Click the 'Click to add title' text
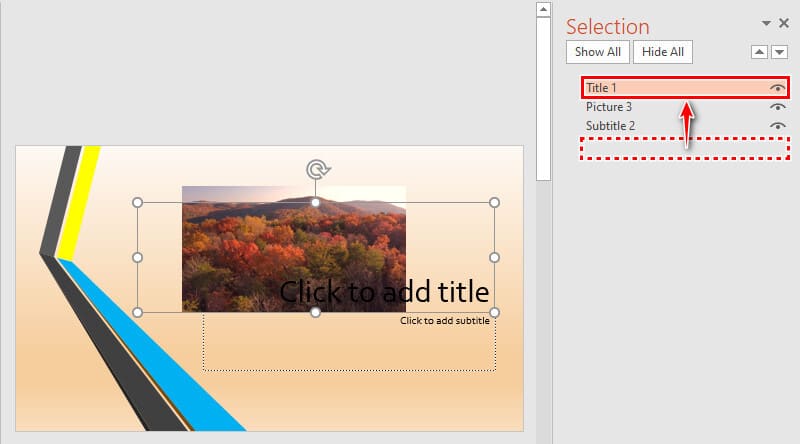 (384, 292)
